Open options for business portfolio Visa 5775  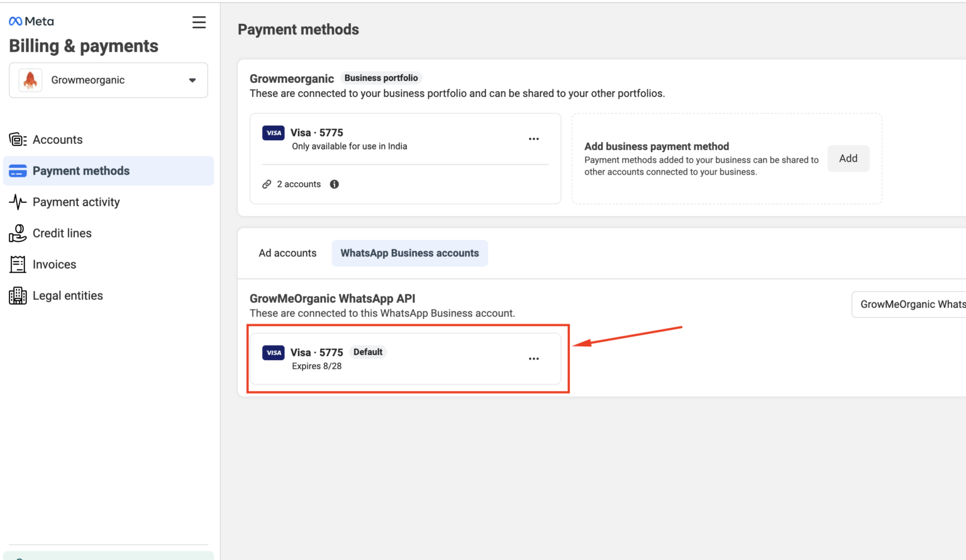(534, 139)
